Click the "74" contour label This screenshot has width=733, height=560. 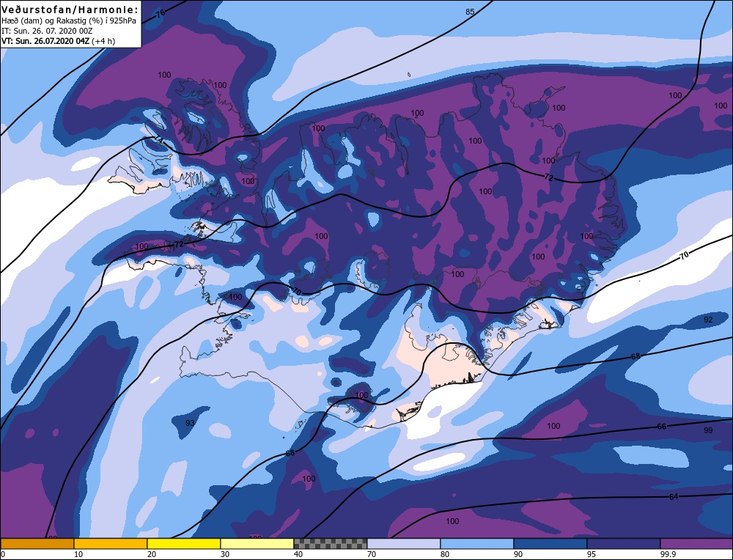[158, 140]
